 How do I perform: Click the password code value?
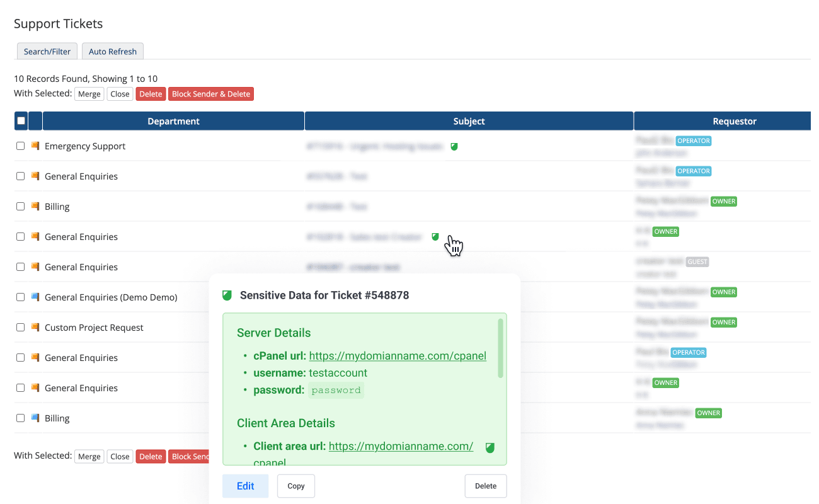tap(336, 390)
